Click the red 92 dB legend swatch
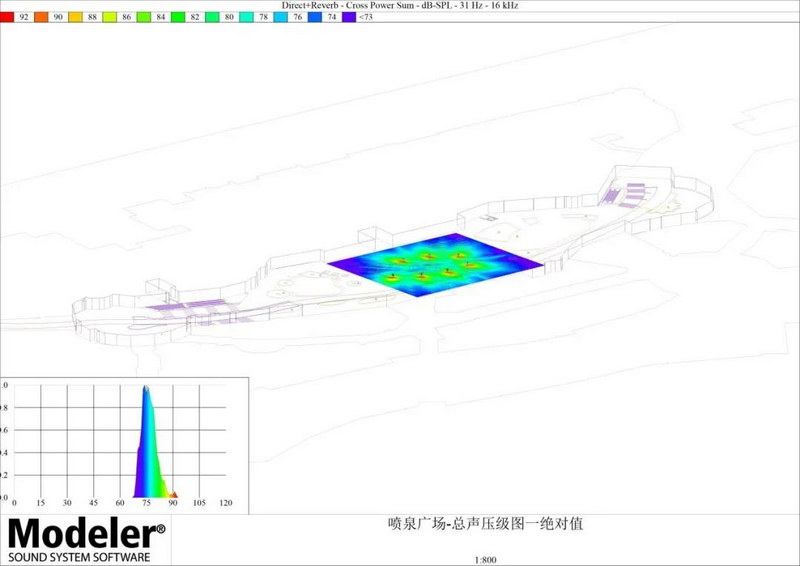The image size is (800, 566). (x=7, y=17)
